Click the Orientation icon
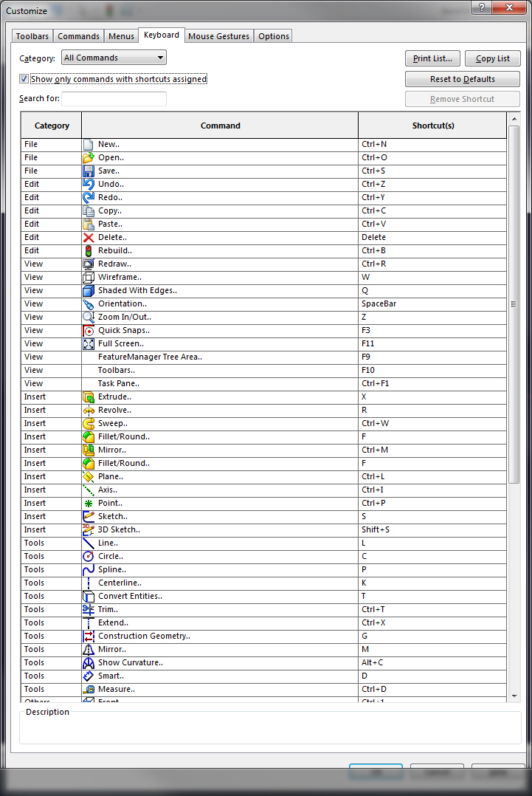The image size is (532, 796). point(89,303)
